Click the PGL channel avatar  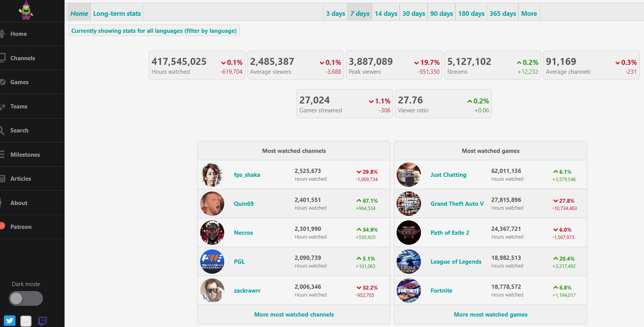tap(212, 261)
